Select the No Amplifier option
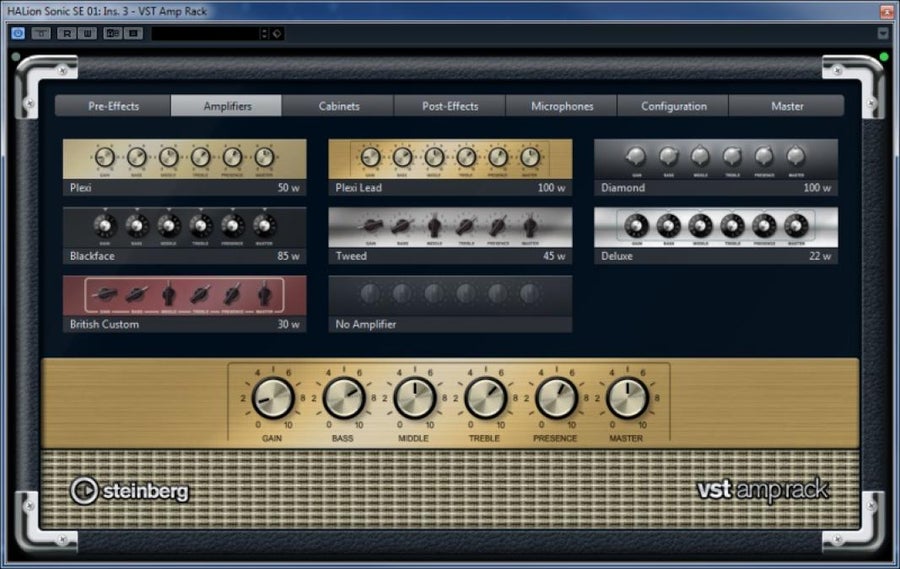This screenshot has height=569, width=900. pos(450,304)
